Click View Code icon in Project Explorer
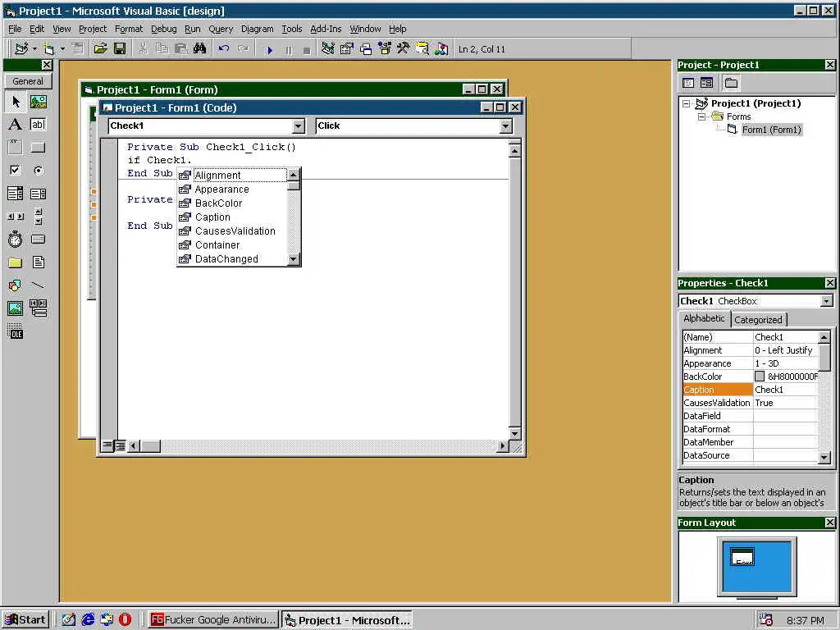This screenshot has height=630, width=840. pyautogui.click(x=688, y=83)
